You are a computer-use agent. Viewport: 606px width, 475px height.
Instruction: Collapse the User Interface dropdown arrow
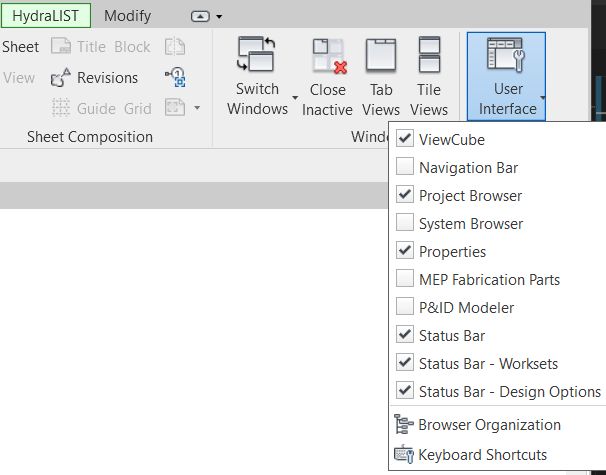point(542,98)
